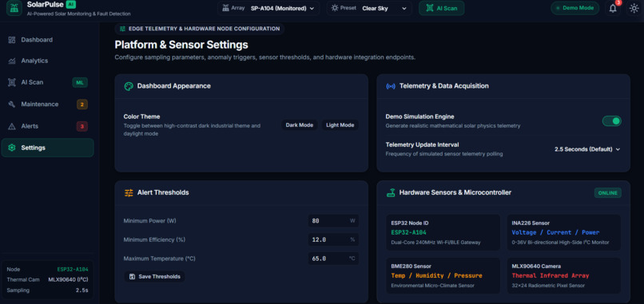
Task: Toggle the Demo Simulation Engine switch
Action: (611, 120)
